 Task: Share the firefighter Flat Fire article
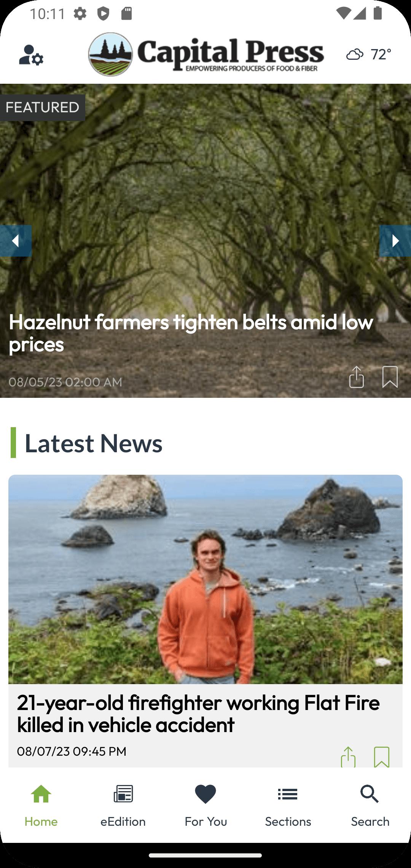[x=348, y=757]
